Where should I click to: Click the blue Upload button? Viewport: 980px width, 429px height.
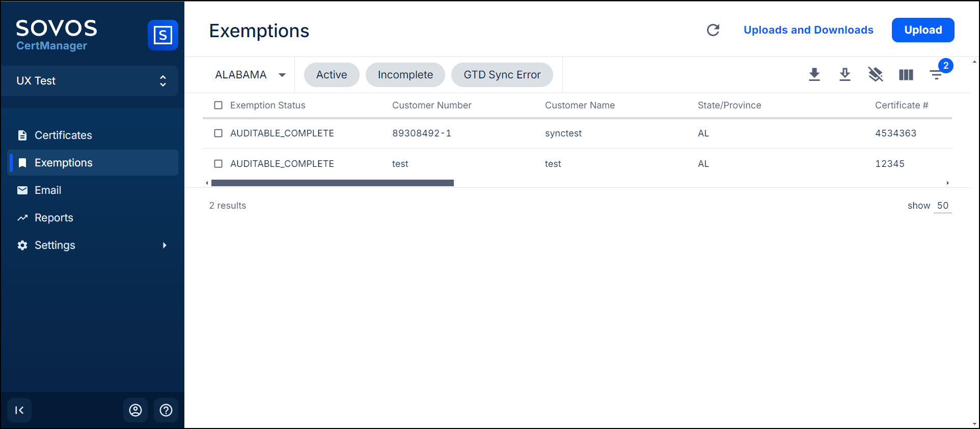[x=922, y=30]
